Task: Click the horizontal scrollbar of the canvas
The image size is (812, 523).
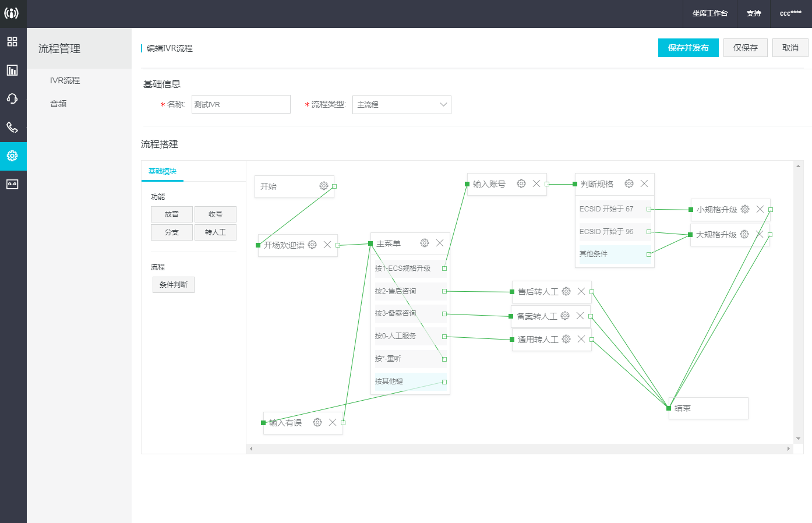Action: 518,449
